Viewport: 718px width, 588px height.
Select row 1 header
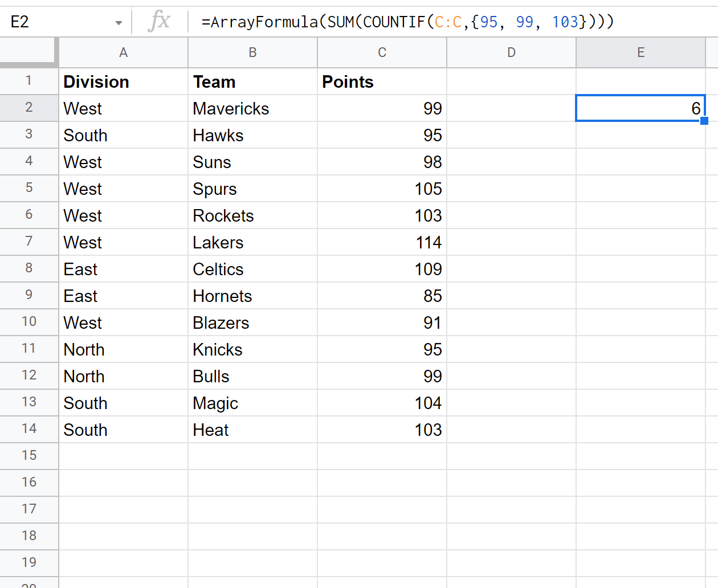click(x=28, y=81)
